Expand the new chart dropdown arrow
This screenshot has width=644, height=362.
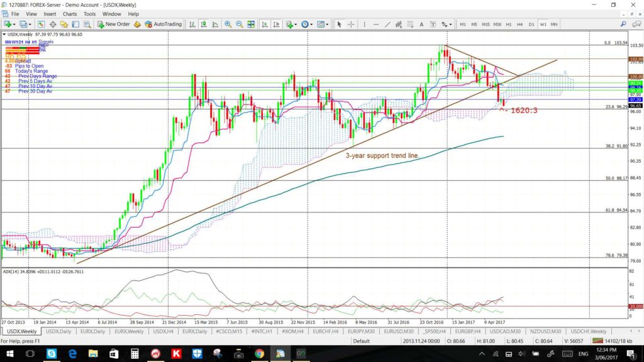14,25
